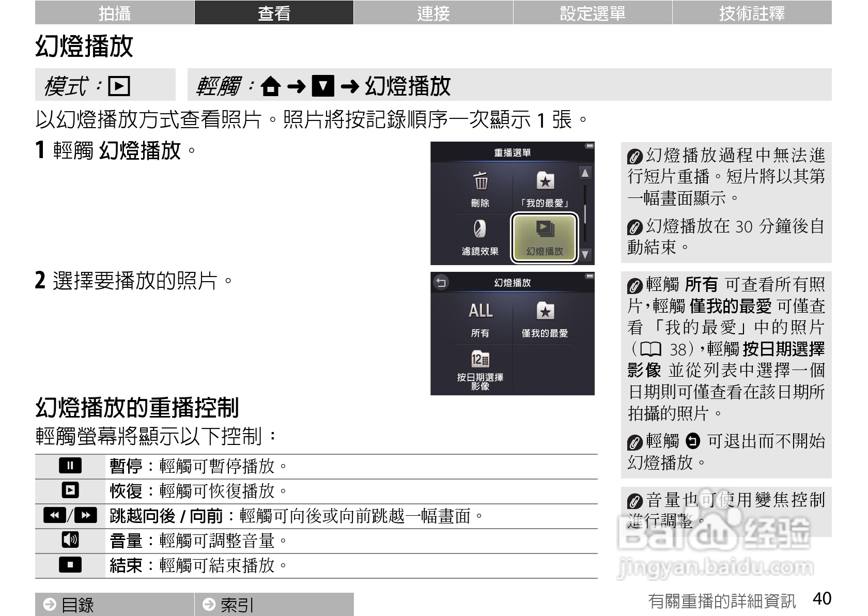Switch to the 拍攝 tab

115,14
